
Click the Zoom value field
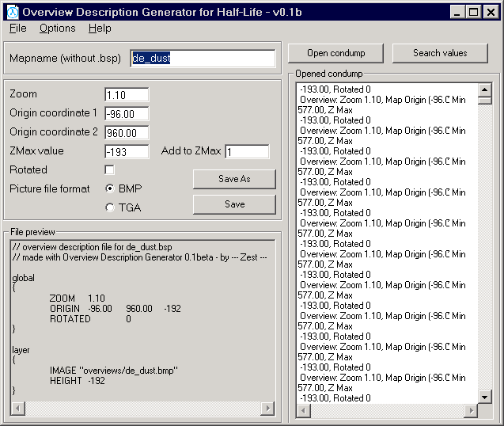tap(127, 95)
